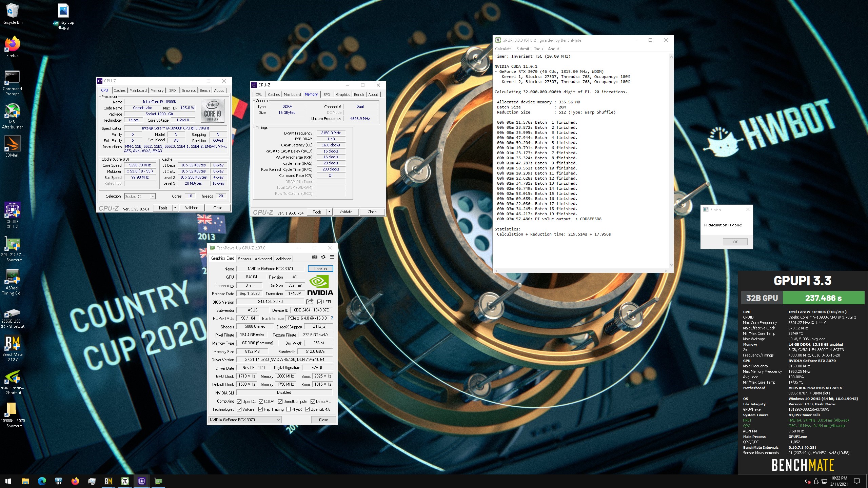The width and height of the screenshot is (868, 488).
Task: Open the Mainboard tab in the CPU-Z CPU window
Action: coord(138,90)
